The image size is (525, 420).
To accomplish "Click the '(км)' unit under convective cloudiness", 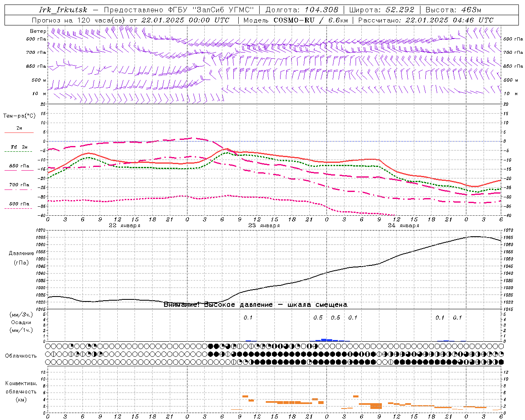I will (x=21, y=399).
